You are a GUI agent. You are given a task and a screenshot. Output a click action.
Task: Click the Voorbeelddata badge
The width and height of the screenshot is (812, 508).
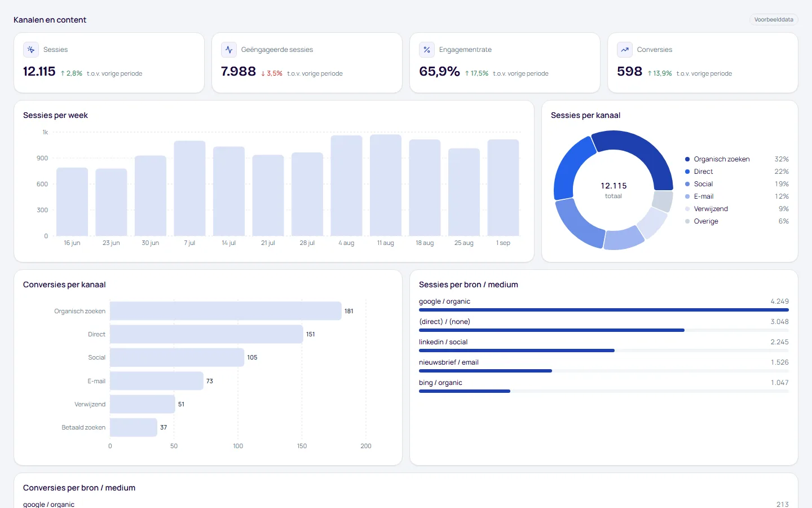774,20
